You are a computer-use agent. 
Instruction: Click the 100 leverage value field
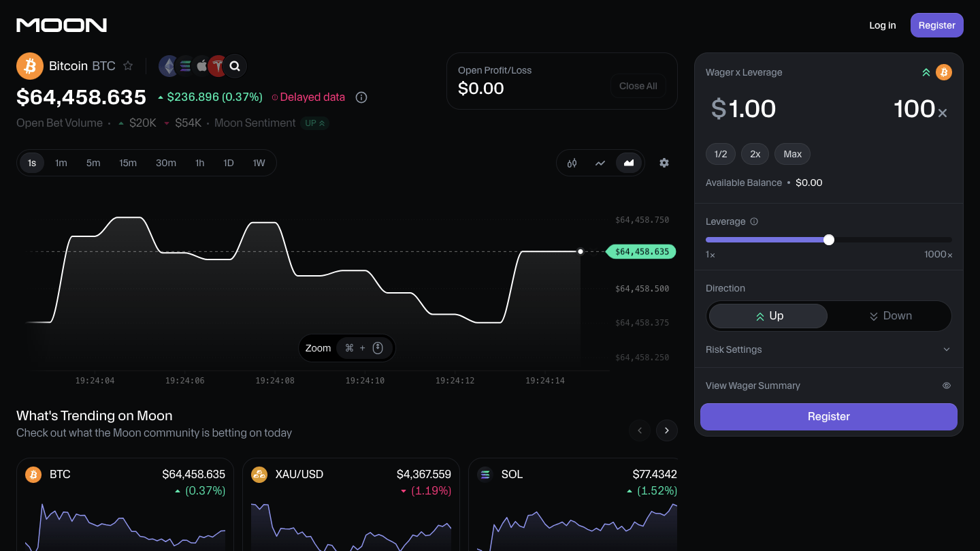tap(914, 109)
